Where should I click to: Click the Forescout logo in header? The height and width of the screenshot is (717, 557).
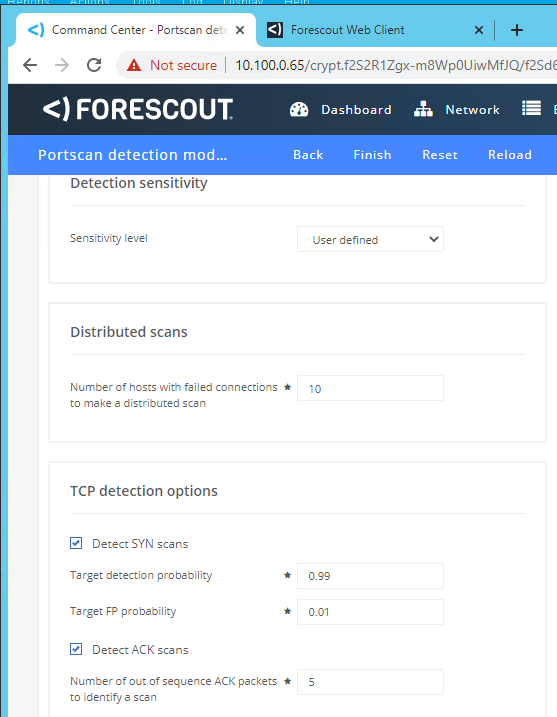click(x=138, y=109)
